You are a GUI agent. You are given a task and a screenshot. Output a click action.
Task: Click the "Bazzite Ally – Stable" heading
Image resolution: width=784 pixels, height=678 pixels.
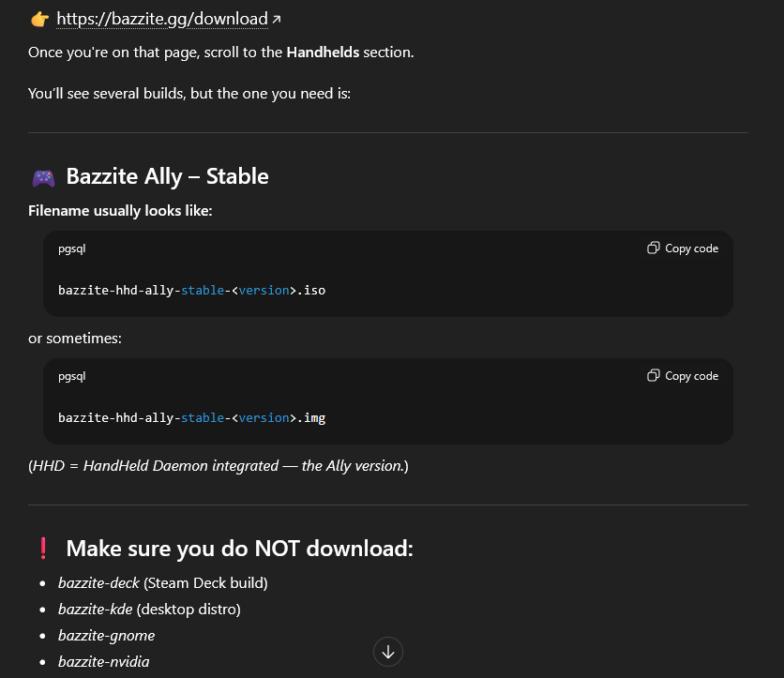pyautogui.click(x=167, y=176)
